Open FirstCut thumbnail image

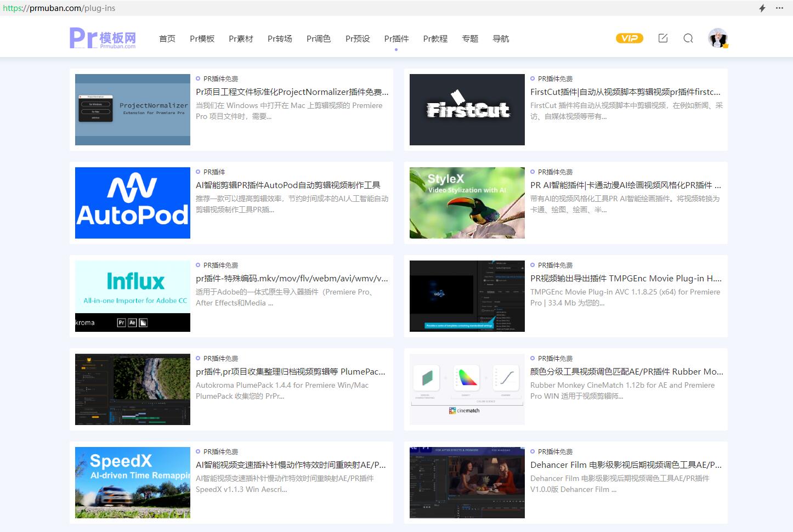[467, 110]
